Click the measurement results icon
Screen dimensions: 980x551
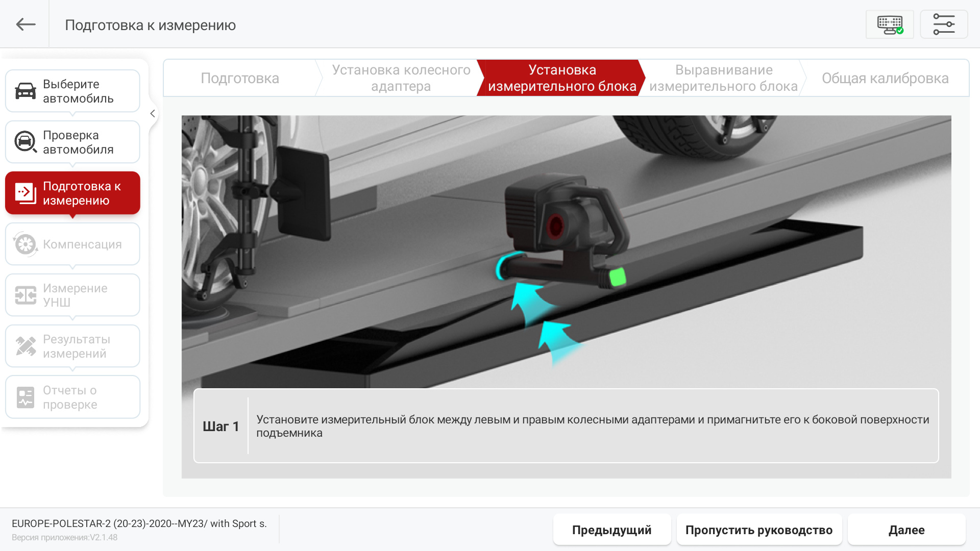tap(25, 346)
